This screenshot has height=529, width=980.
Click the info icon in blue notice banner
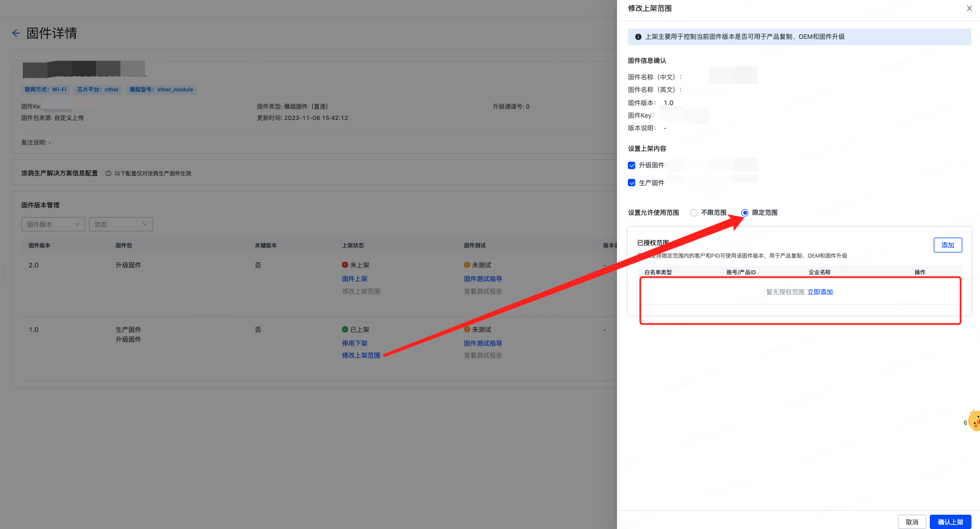tap(638, 37)
